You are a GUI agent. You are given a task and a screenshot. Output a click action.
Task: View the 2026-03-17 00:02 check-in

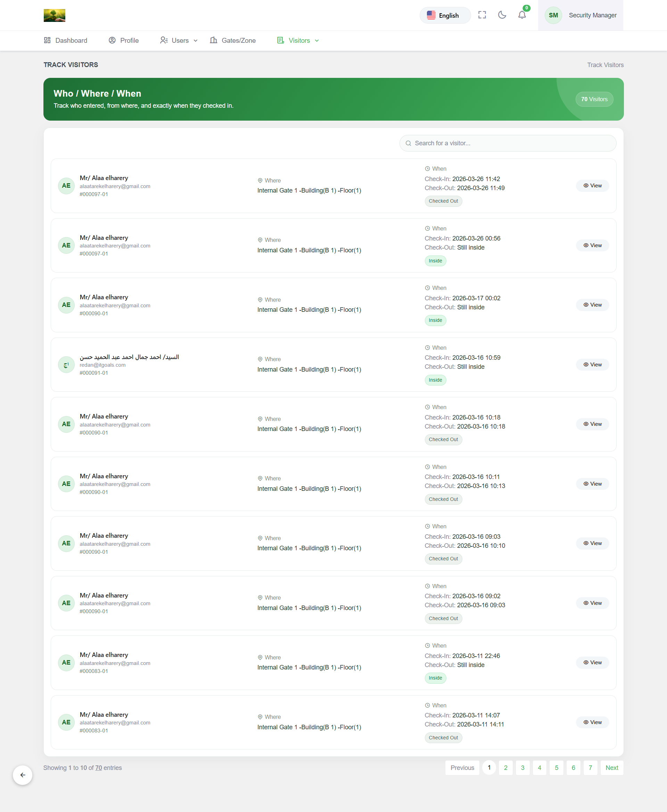[x=592, y=305]
